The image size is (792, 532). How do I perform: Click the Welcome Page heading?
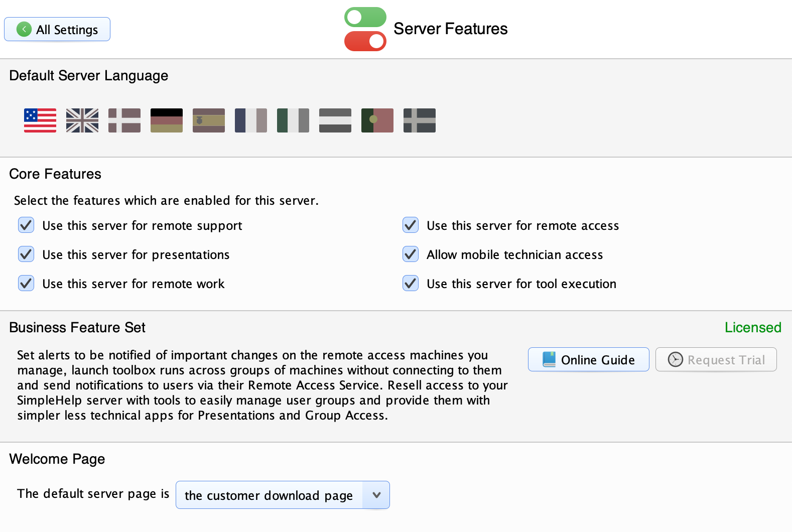point(57,459)
